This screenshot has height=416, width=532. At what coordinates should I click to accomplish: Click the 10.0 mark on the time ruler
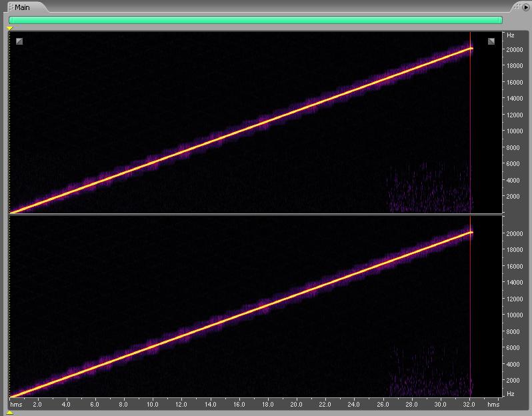point(153,405)
